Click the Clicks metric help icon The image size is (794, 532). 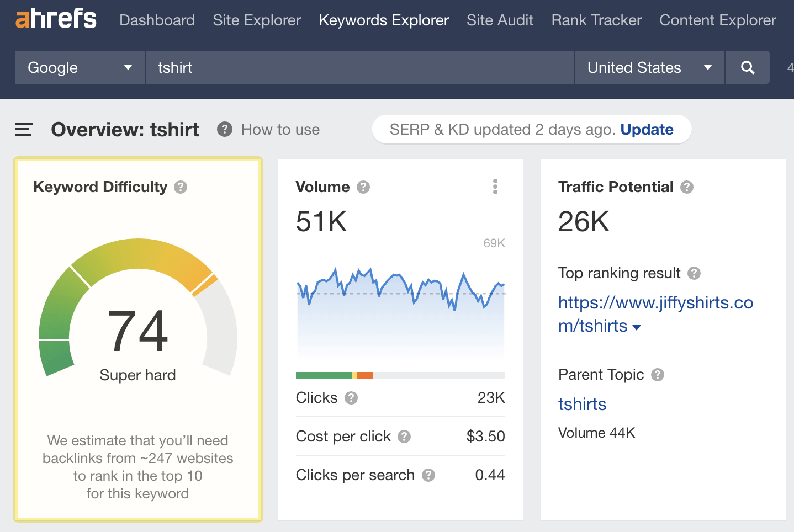click(x=352, y=398)
